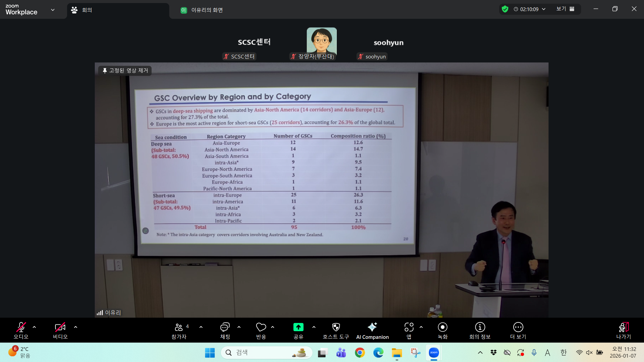Unmute the microphone (오디오)

pos(21,327)
